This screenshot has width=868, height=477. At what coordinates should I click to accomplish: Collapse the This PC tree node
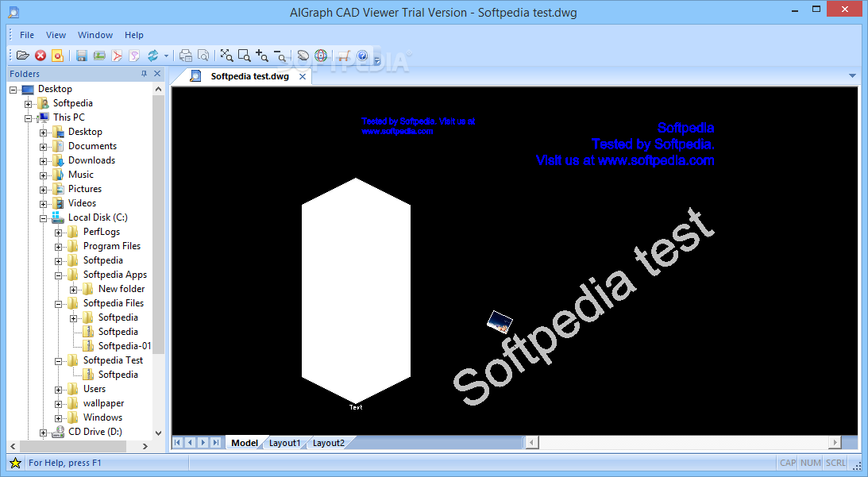click(29, 118)
